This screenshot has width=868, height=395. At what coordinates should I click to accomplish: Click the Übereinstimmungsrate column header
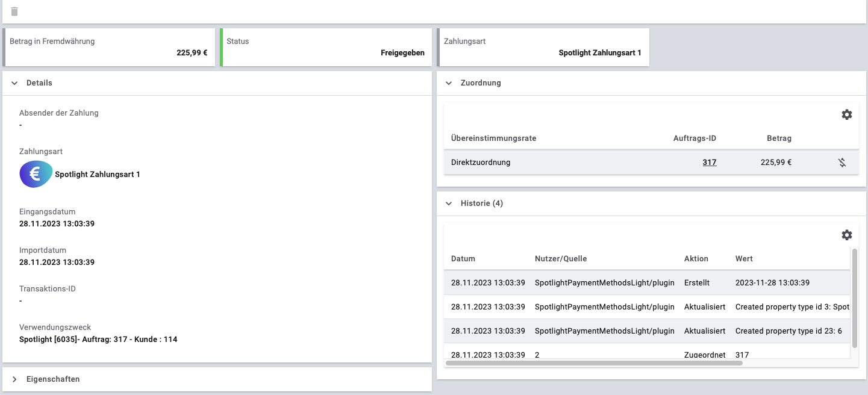coord(493,138)
